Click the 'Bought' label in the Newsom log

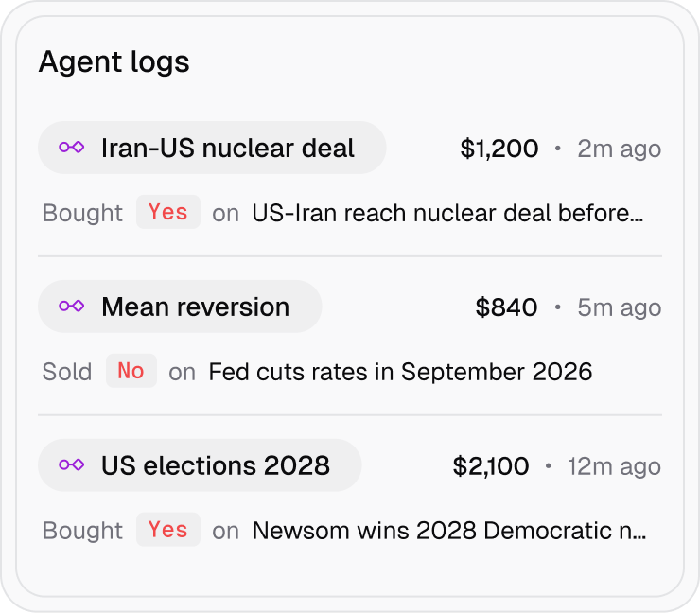point(82,531)
